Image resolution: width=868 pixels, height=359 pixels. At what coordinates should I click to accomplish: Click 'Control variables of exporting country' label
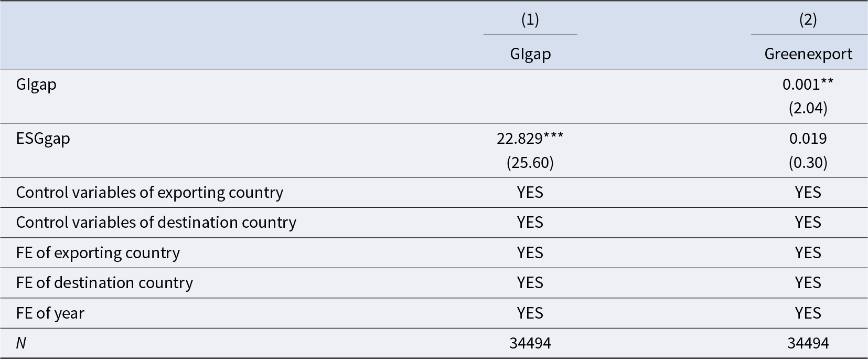pos(149,193)
